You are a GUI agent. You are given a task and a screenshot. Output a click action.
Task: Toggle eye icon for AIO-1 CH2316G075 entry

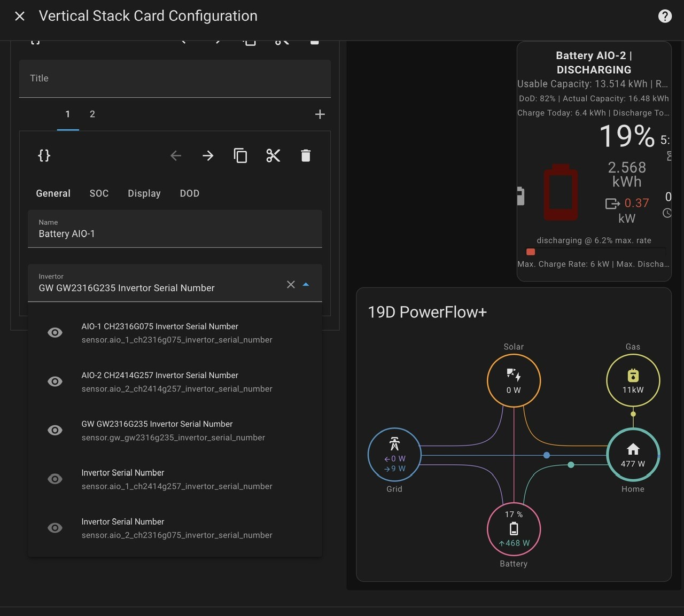(x=55, y=332)
